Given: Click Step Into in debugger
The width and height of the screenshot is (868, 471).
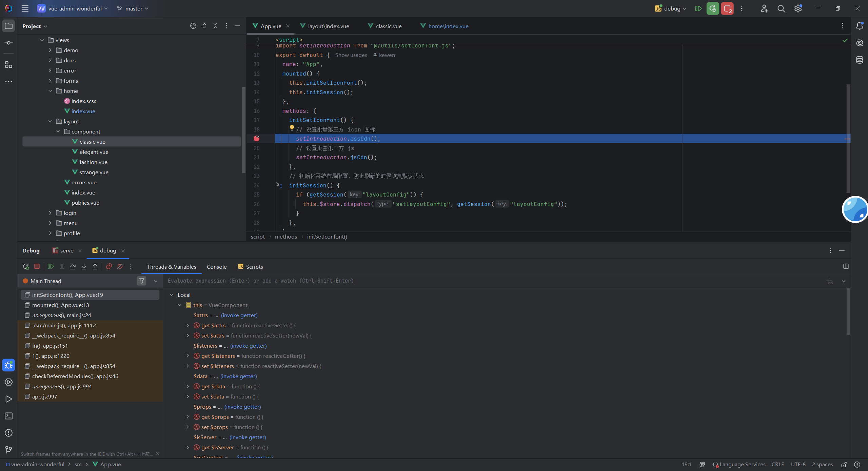Looking at the screenshot, I should (84, 267).
